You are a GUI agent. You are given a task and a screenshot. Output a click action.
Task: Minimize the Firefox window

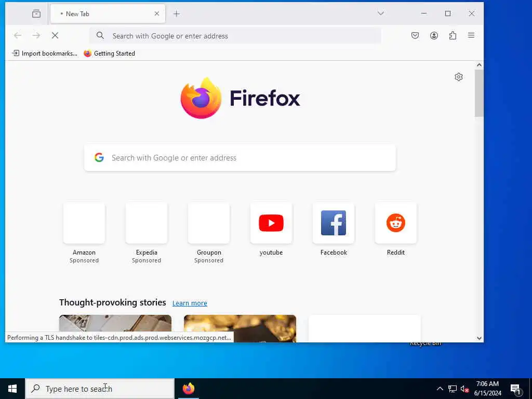pyautogui.click(x=424, y=13)
